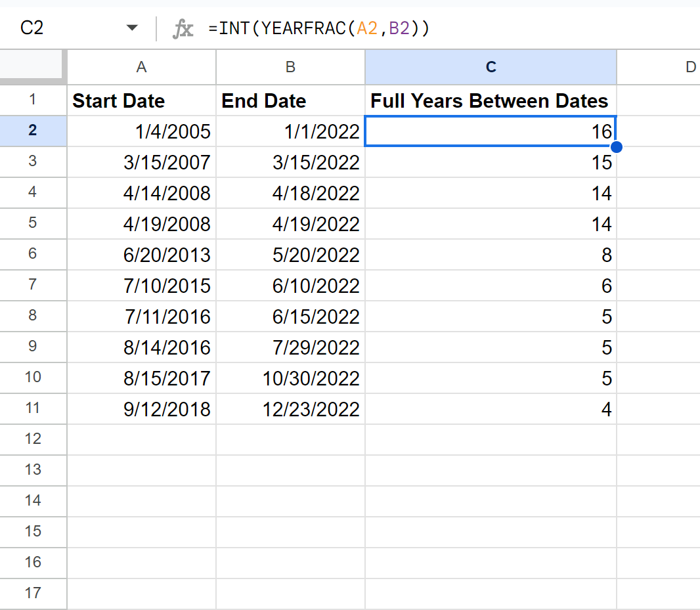This screenshot has width=700, height=610.
Task: Select cell C10 showing 5
Action: pyautogui.click(x=491, y=378)
